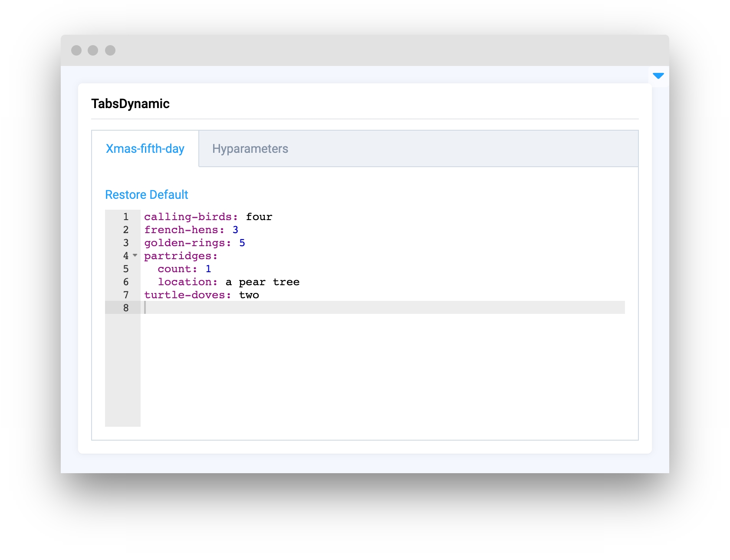The image size is (730, 560).
Task: Click the blue dropdown arrow in top-right corner
Action: pyautogui.click(x=658, y=76)
